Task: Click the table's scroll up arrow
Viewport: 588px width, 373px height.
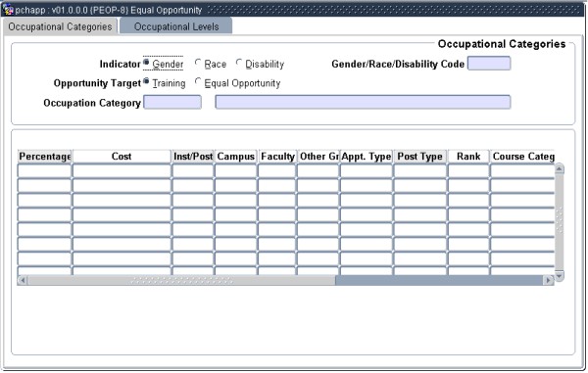Action: click(x=560, y=169)
